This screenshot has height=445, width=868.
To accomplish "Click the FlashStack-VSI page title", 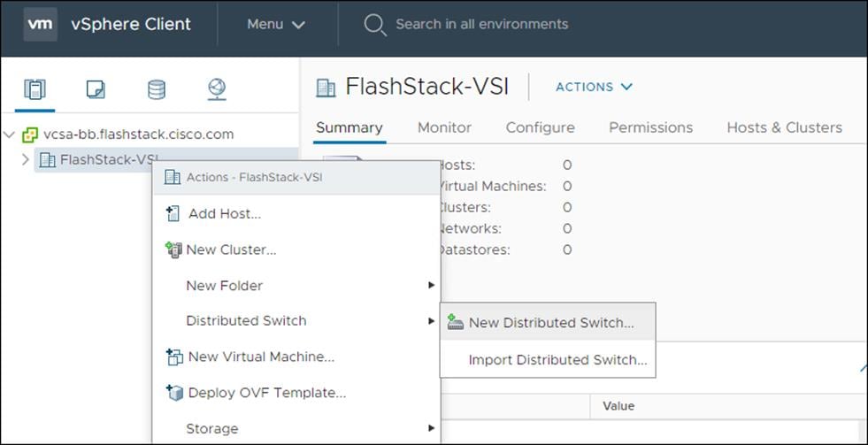I will 426,88.
